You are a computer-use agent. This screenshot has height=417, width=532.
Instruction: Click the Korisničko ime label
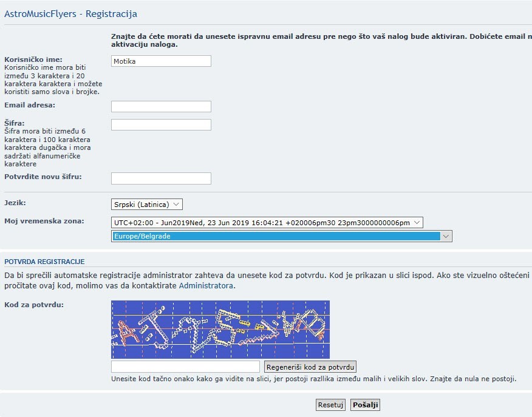click(33, 59)
